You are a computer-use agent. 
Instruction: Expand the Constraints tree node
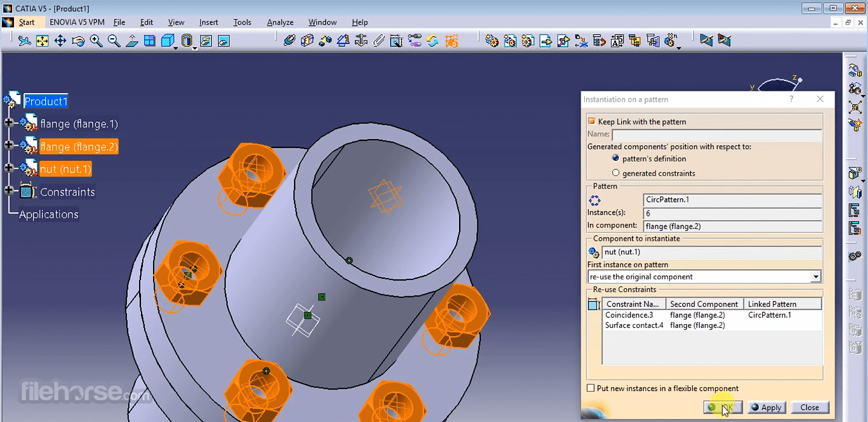(x=9, y=191)
